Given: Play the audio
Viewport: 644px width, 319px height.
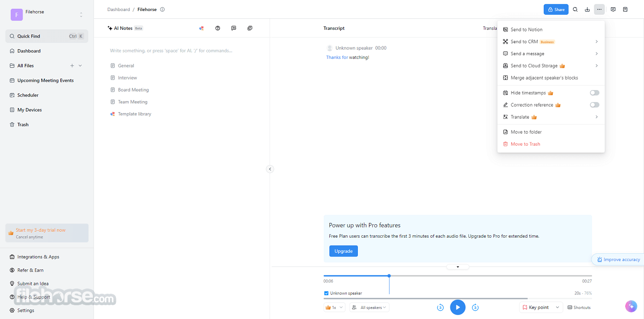Looking at the screenshot, I should [x=458, y=308].
